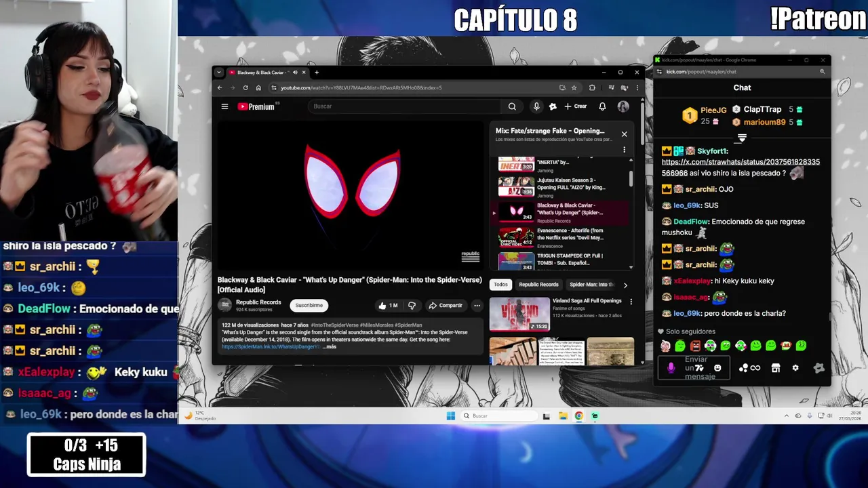The image size is (868, 488).
Task: Play Evanescence - Afterlife in playlist
Action: pyautogui.click(x=563, y=237)
